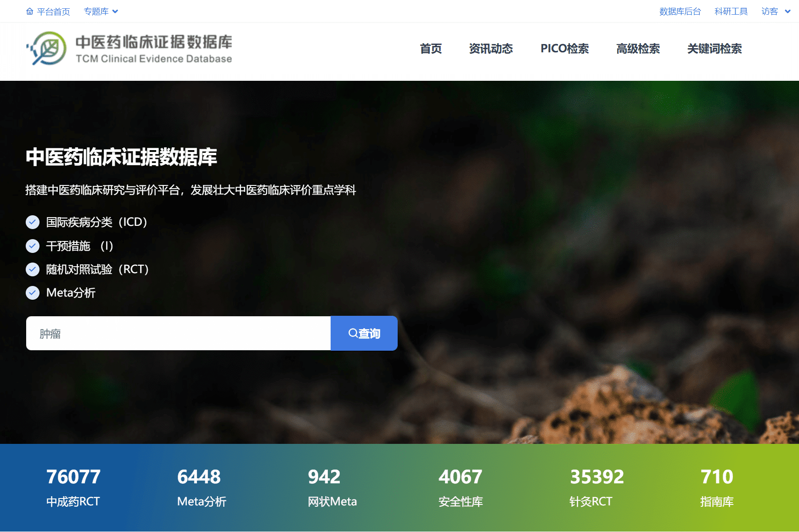Open the 6448 Meta分析 statistic
The width and height of the screenshot is (799, 532).
(202, 487)
